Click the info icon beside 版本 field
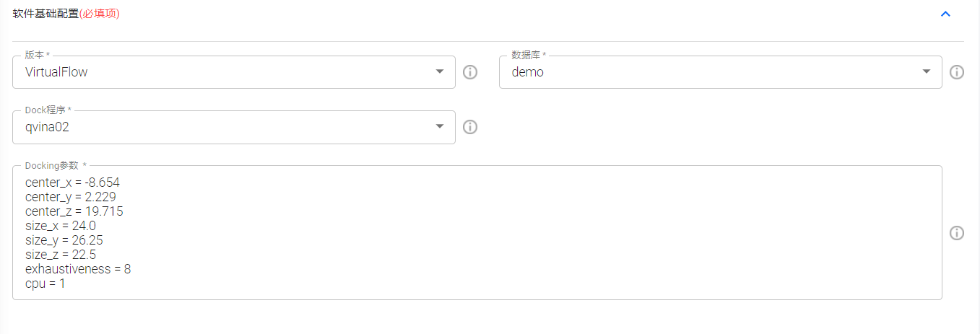Viewport: 980px width, 334px height. tap(470, 72)
